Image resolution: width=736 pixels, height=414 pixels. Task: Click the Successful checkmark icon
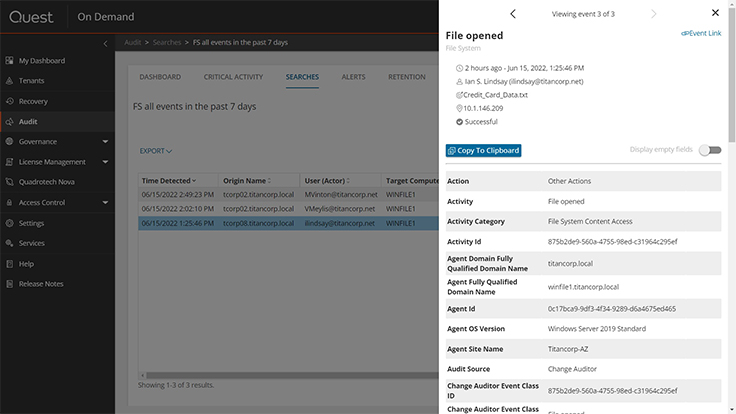pos(459,122)
